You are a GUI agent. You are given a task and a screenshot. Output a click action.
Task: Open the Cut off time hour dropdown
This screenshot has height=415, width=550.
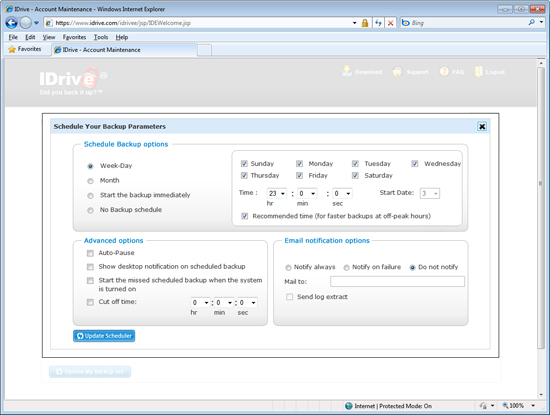click(x=200, y=303)
